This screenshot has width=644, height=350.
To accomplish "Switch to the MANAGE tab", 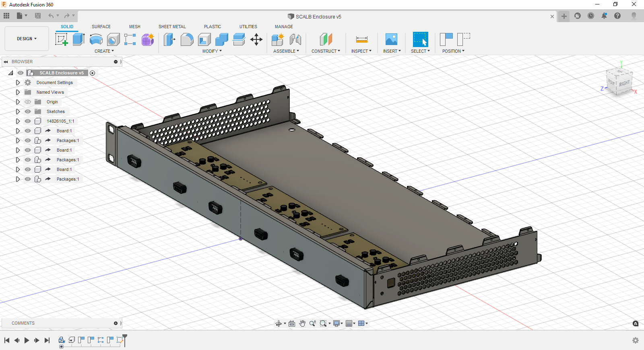I will click(x=284, y=27).
